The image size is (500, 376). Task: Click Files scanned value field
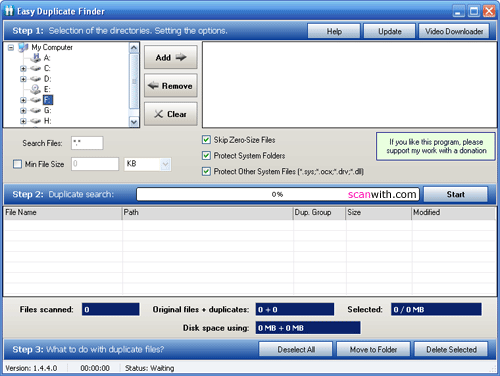(111, 309)
